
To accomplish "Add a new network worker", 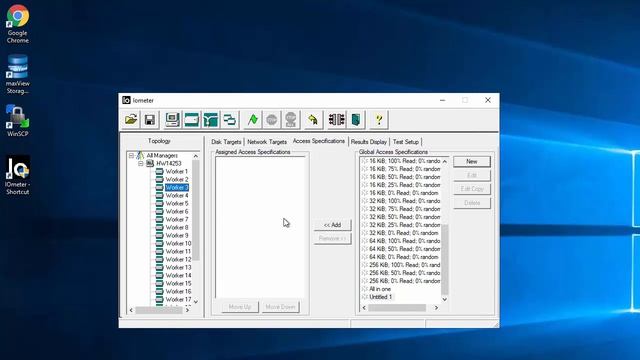I will (x=211, y=120).
